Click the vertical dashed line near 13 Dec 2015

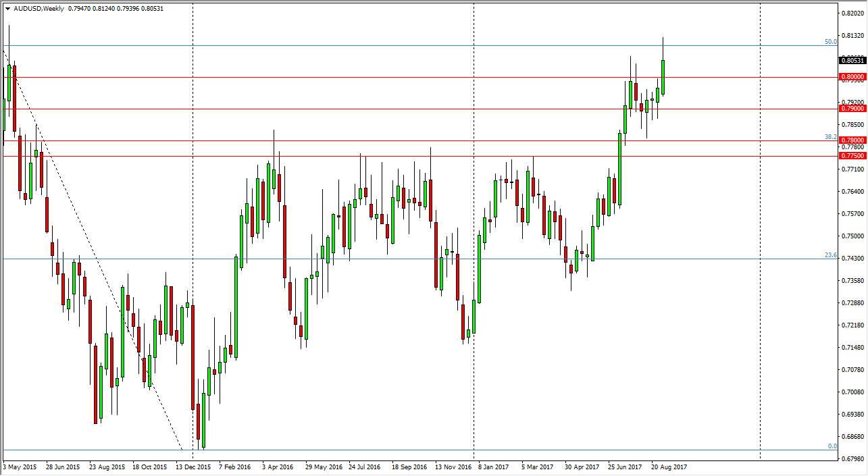tap(194, 270)
